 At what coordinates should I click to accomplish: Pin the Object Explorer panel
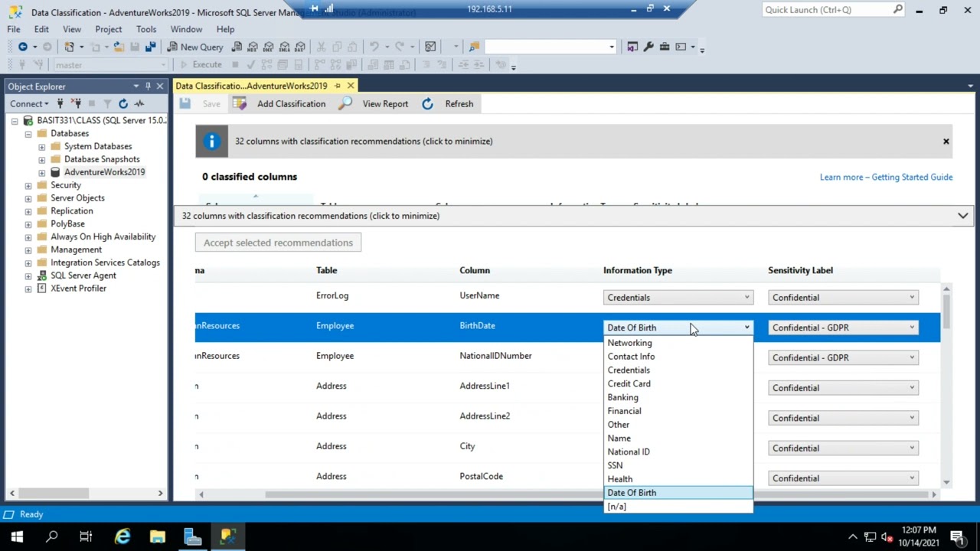coord(148,86)
